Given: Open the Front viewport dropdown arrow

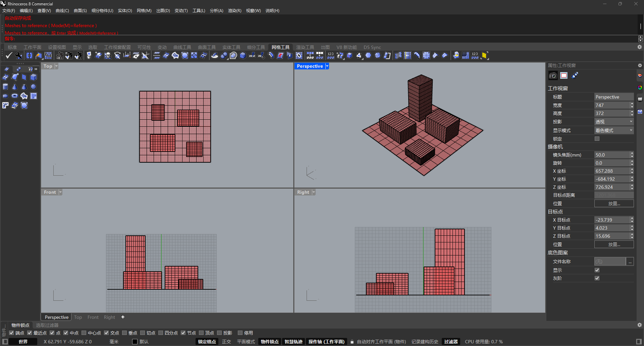Looking at the screenshot, I should click(60, 192).
